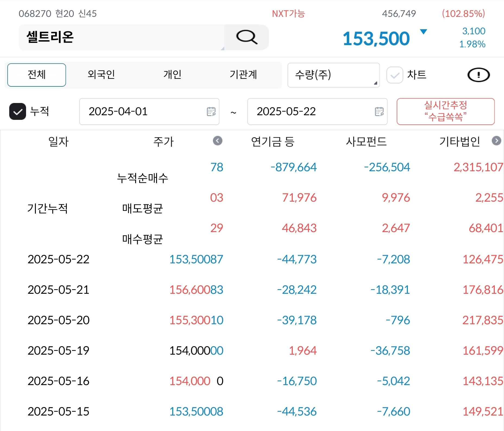Viewport: 504px width, 431px height.
Task: Select the 외국인 tab
Action: (x=101, y=74)
